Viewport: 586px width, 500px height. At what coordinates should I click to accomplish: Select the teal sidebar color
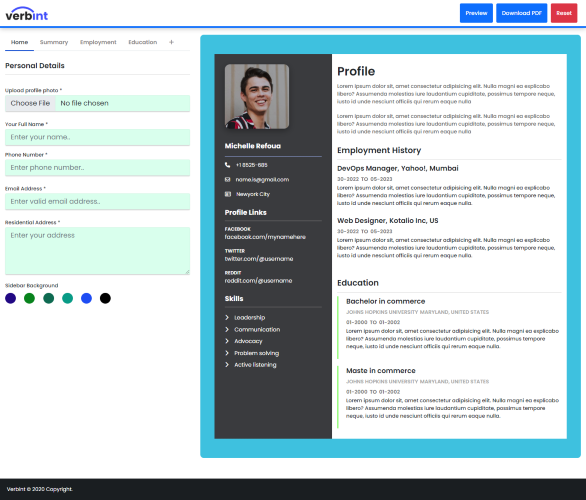pos(68,298)
